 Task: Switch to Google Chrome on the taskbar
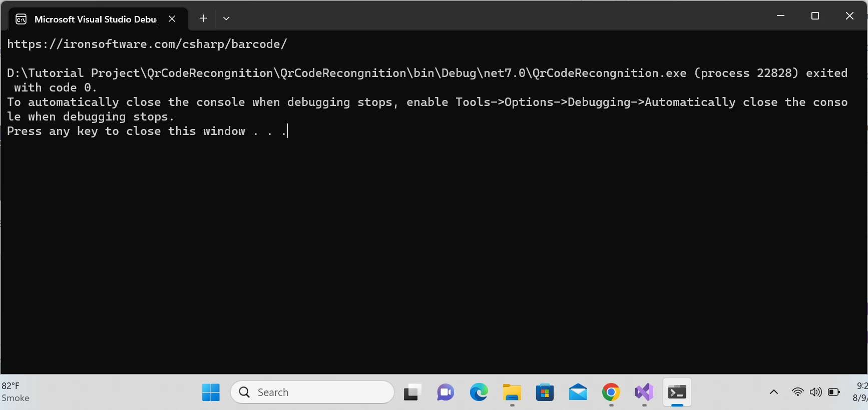[611, 392]
